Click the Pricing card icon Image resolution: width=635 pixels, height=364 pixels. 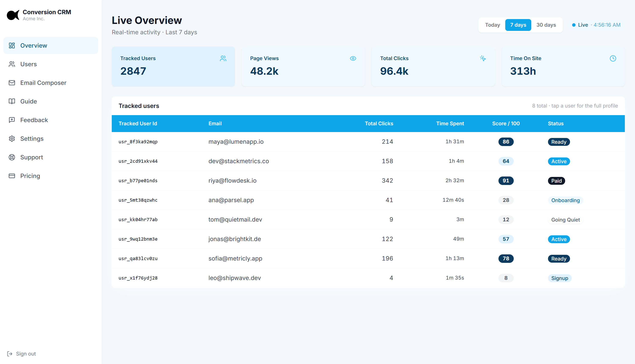pyautogui.click(x=12, y=176)
